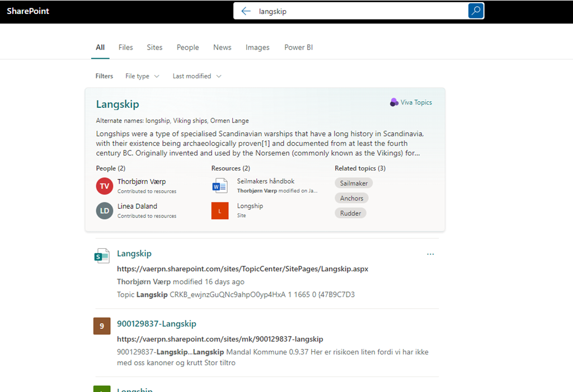Switch to the People tab
This screenshot has height=392, width=573.
[188, 48]
